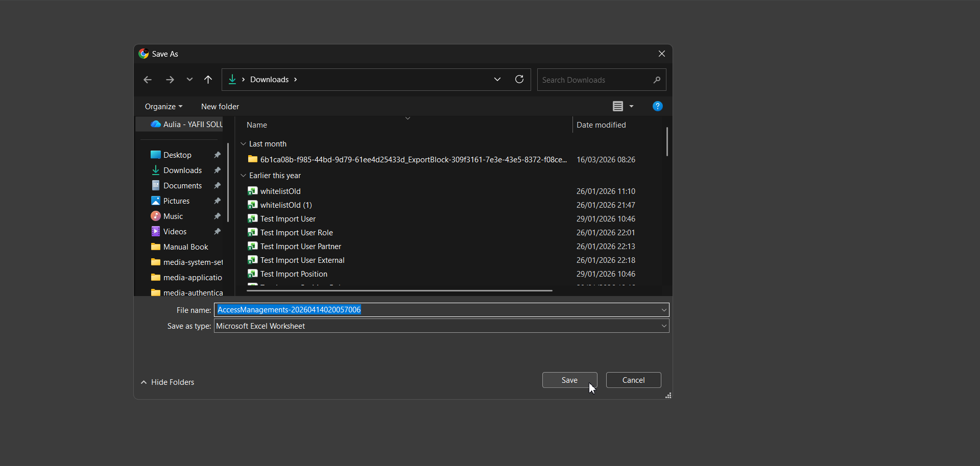Open the help question mark icon
Screen dimensions: 980x466
click(658, 106)
